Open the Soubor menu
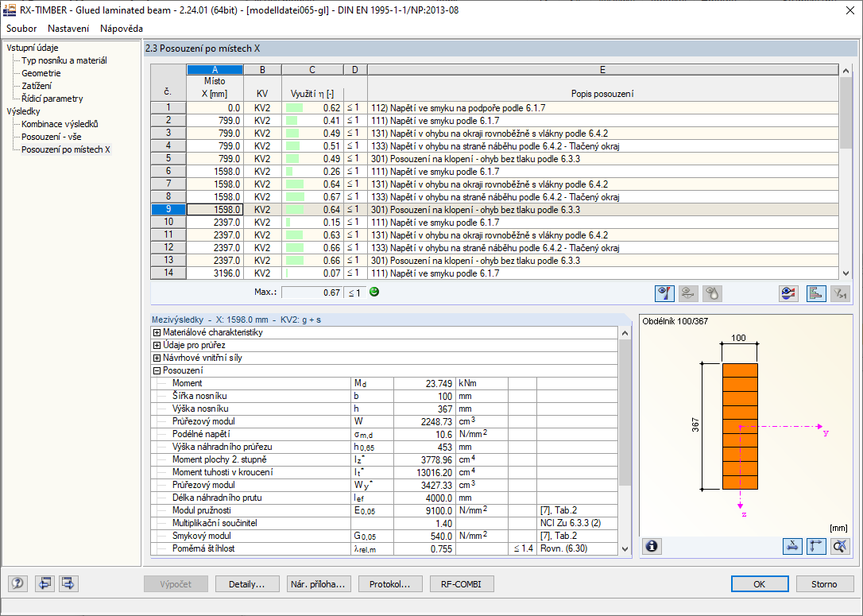The height and width of the screenshot is (616, 863). pos(21,29)
